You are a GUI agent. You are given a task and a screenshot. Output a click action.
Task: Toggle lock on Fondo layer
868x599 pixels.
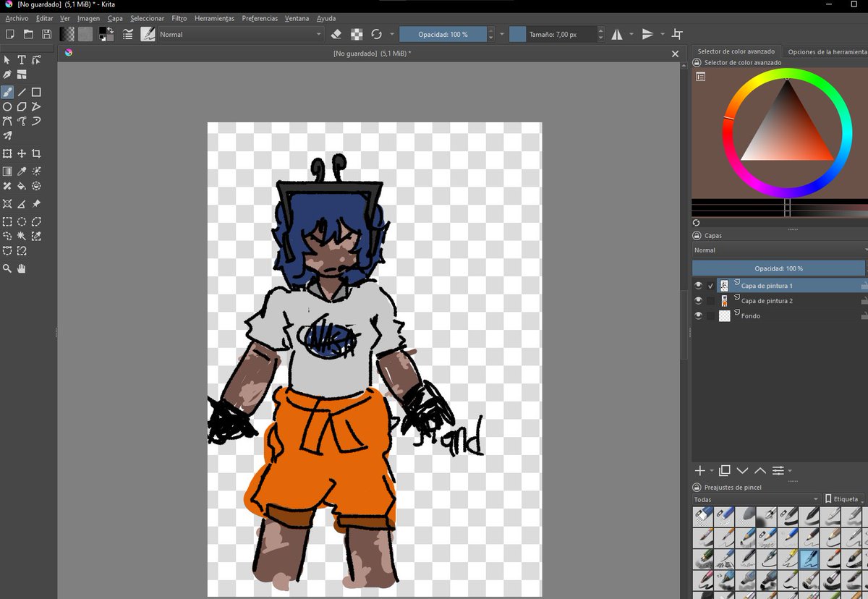pyautogui.click(x=864, y=316)
